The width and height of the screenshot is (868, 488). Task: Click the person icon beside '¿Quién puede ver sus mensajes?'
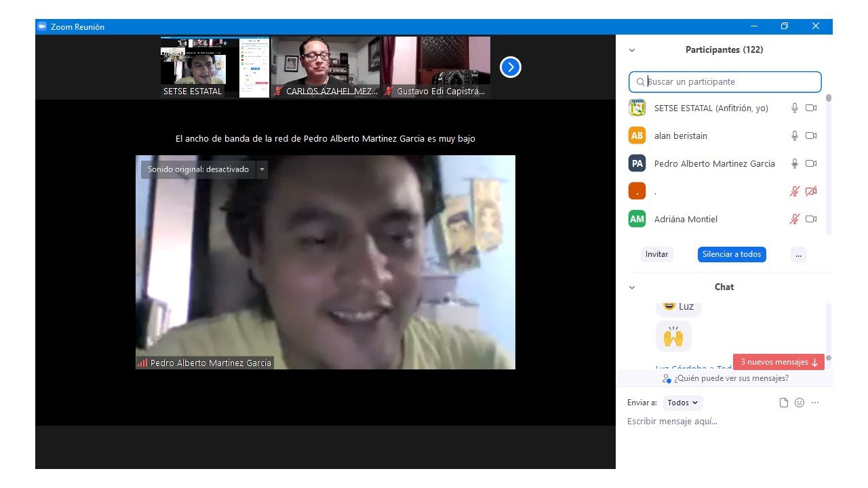point(667,379)
